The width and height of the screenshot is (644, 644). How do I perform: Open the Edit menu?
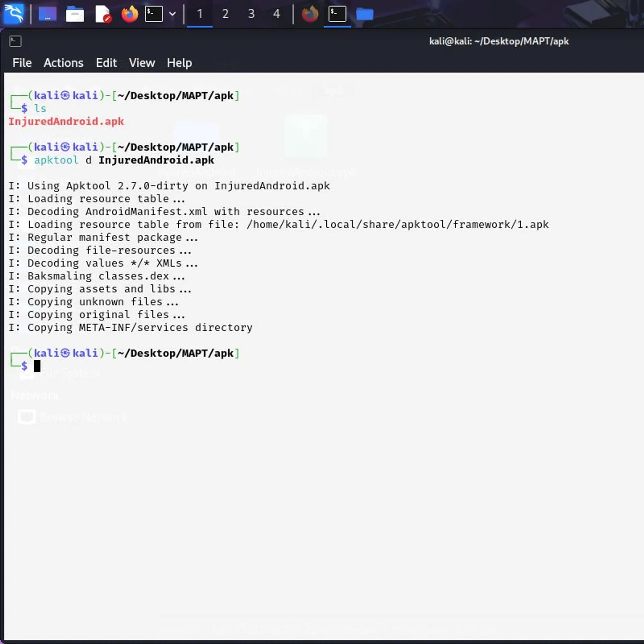(106, 63)
